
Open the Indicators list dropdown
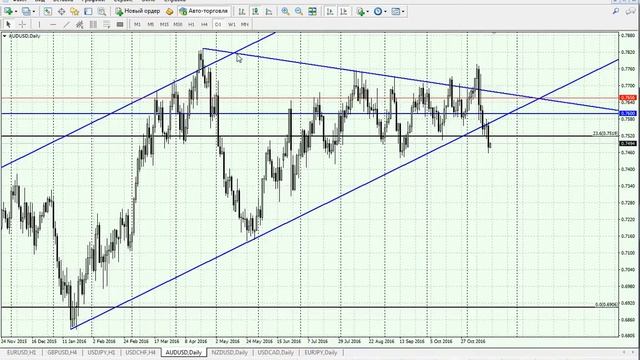[x=362, y=11]
